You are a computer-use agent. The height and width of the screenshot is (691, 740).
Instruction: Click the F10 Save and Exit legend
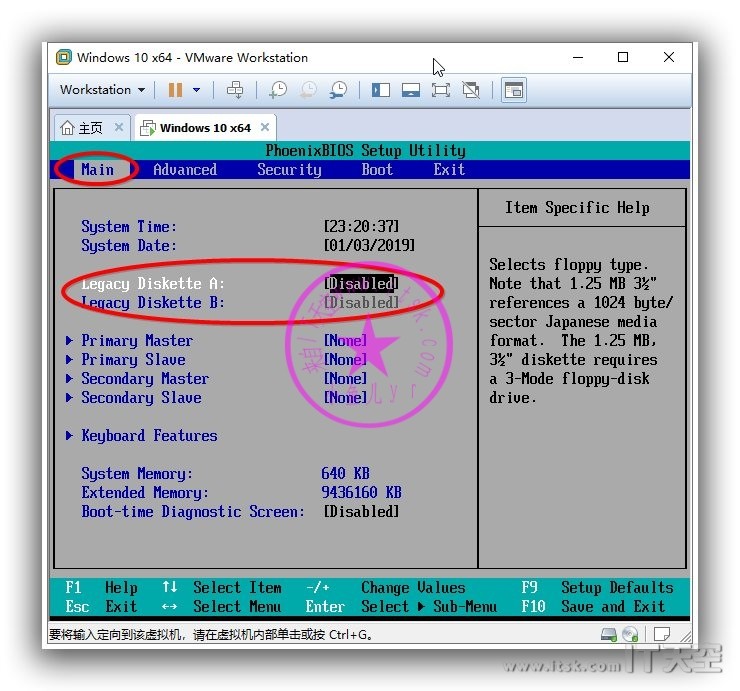coord(593,607)
